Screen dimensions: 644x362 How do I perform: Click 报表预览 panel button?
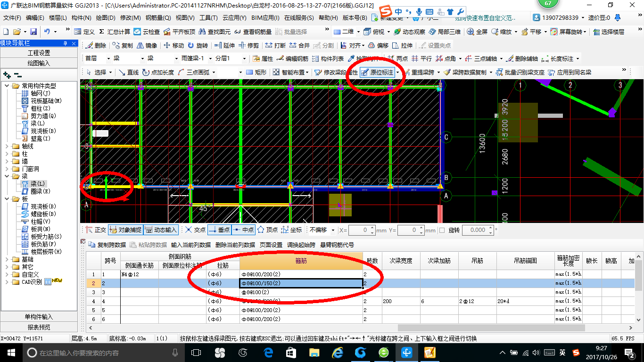point(39,327)
